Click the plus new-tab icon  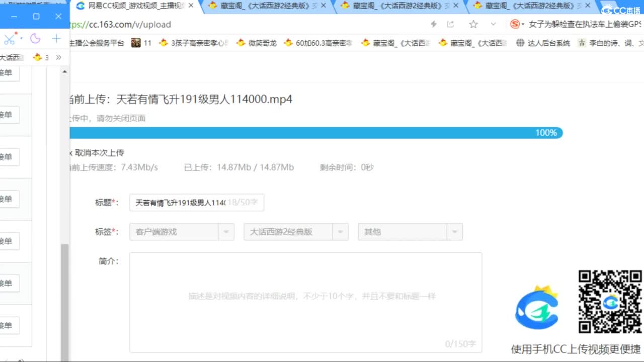pos(56,39)
